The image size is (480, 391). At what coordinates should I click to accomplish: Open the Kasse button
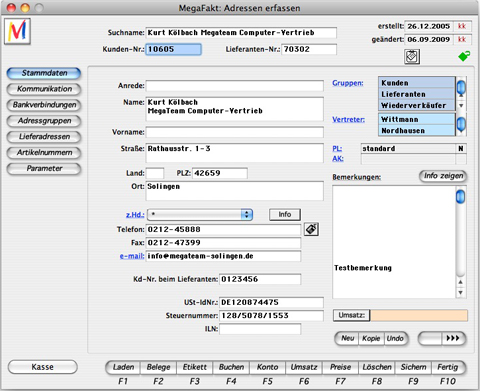43,367
